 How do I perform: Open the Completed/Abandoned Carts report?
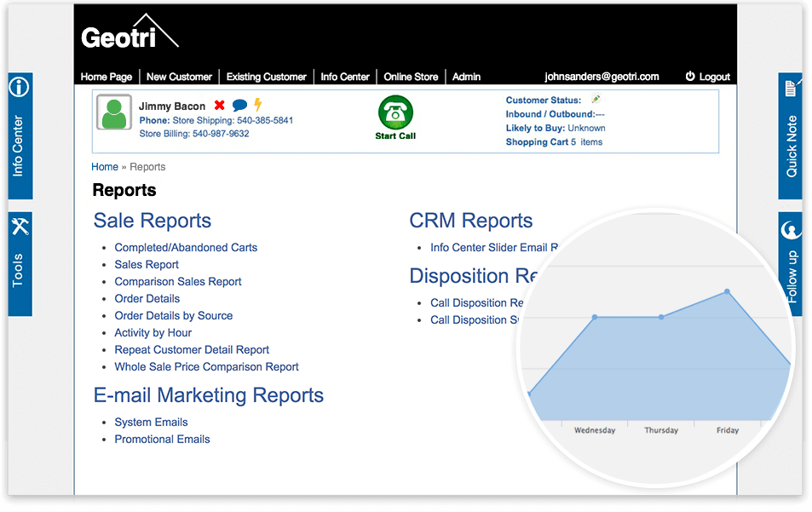pos(186,248)
